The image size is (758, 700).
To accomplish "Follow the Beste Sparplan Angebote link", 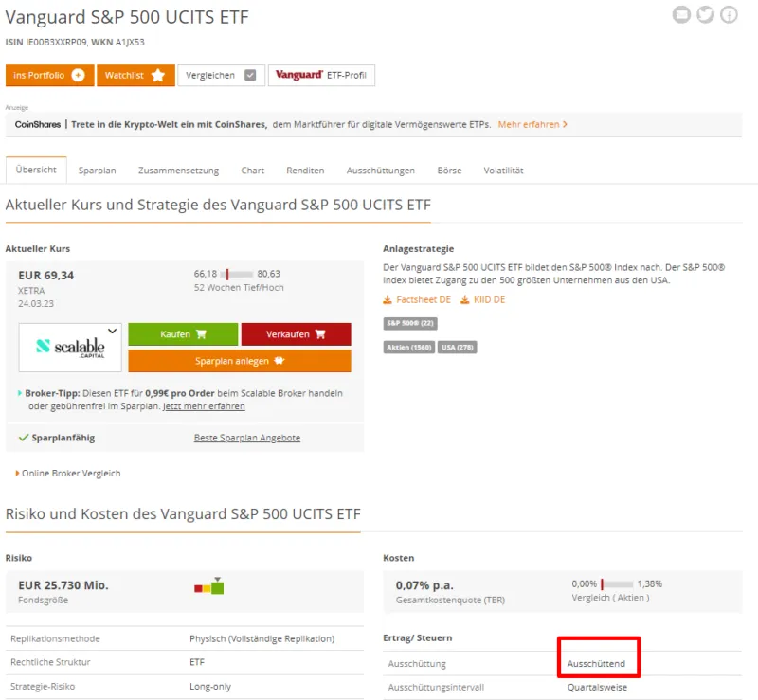I will [x=246, y=438].
